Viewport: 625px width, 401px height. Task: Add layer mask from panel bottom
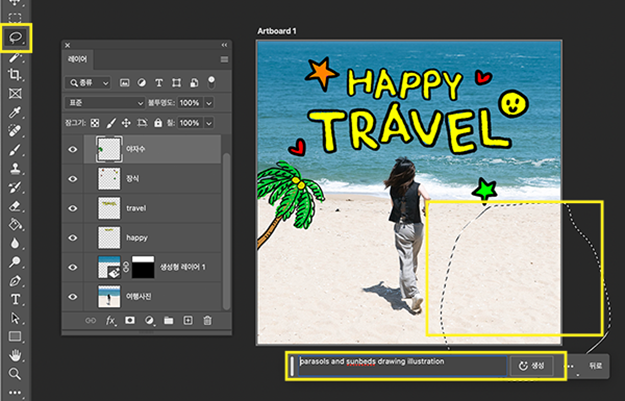[129, 320]
